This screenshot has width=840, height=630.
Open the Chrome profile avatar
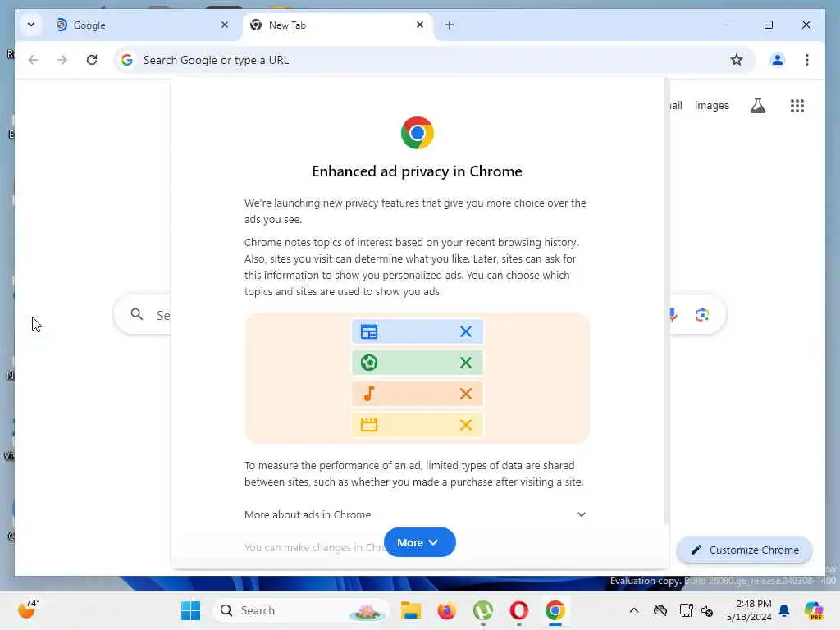pos(778,60)
